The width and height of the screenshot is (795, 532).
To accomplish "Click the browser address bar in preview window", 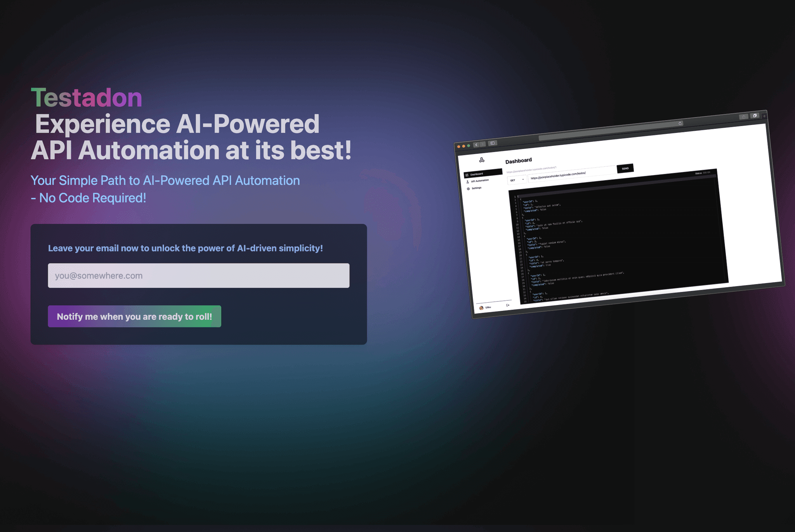I will (x=611, y=130).
